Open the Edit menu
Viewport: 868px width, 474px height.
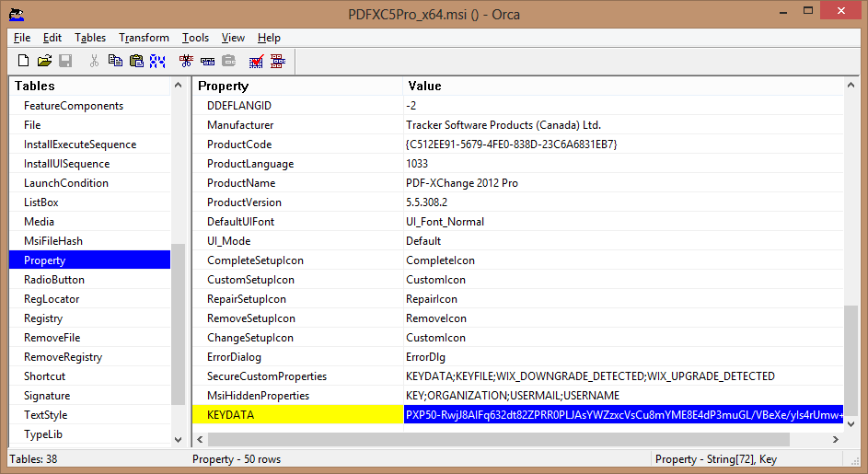pyautogui.click(x=52, y=38)
